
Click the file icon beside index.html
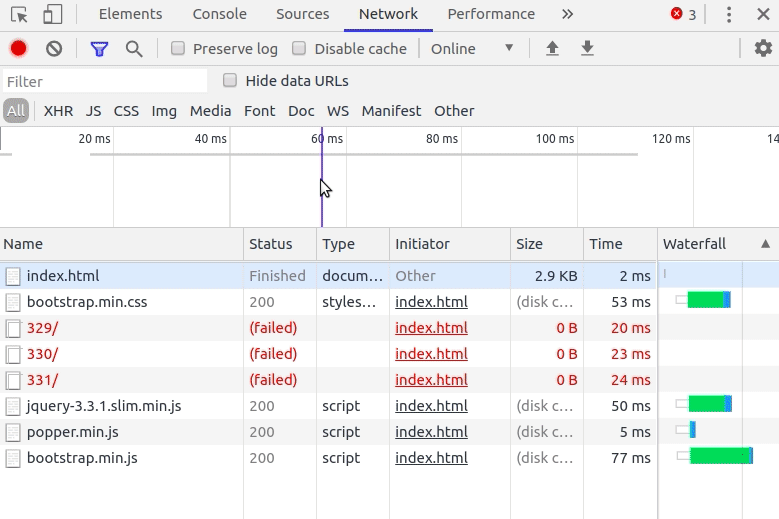[x=13, y=276]
